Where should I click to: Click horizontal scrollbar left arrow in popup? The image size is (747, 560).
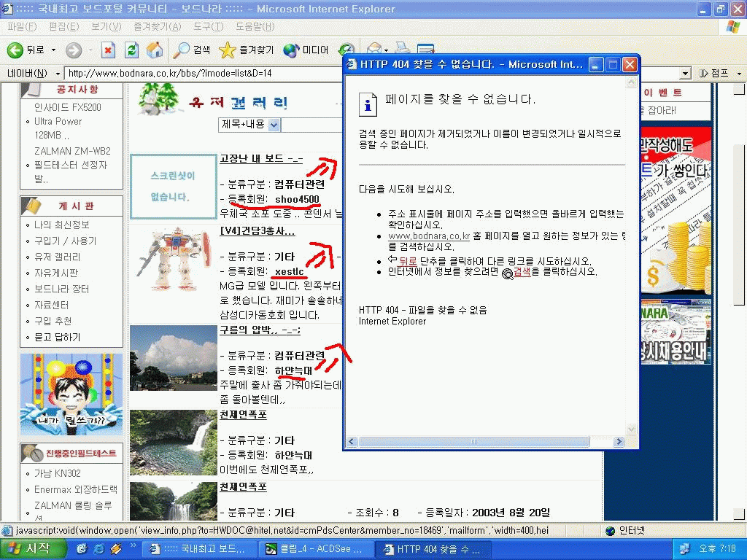[352, 442]
